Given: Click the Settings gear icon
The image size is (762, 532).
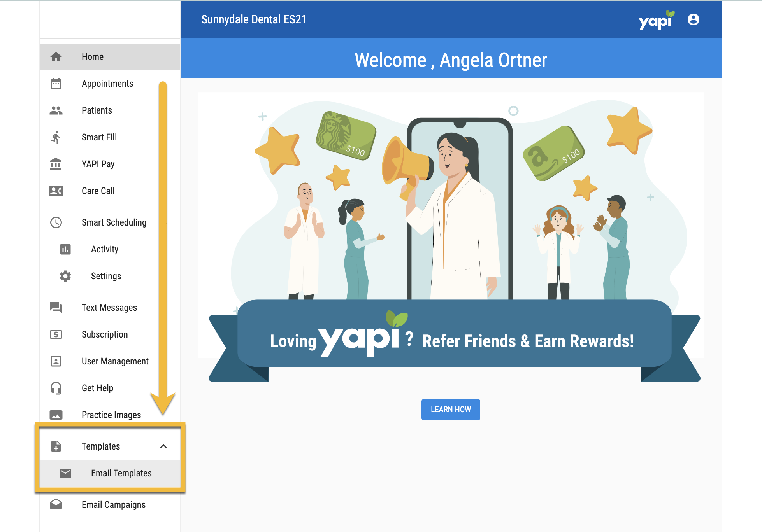Looking at the screenshot, I should [x=65, y=276].
